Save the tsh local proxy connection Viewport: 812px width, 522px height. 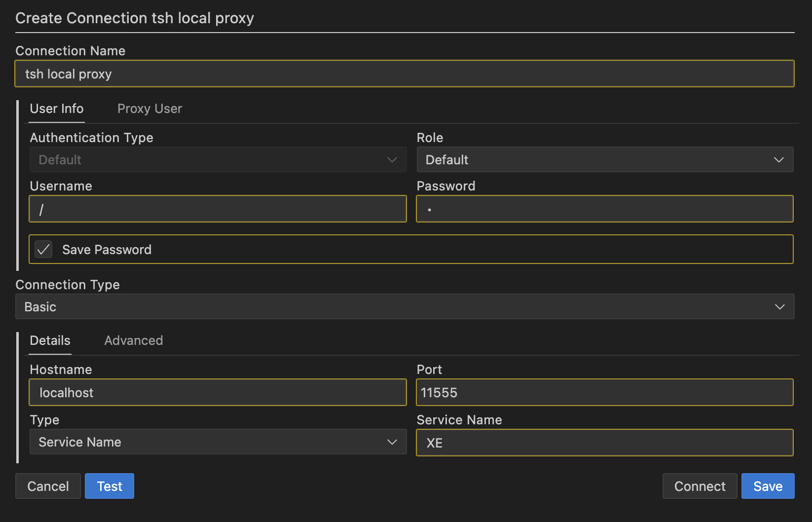pos(768,486)
